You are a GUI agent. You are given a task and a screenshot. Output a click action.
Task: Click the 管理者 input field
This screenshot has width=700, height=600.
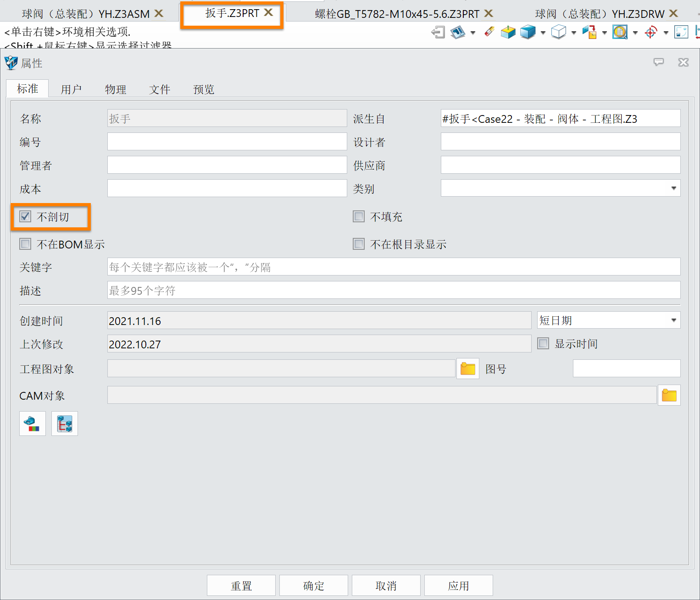tap(227, 165)
